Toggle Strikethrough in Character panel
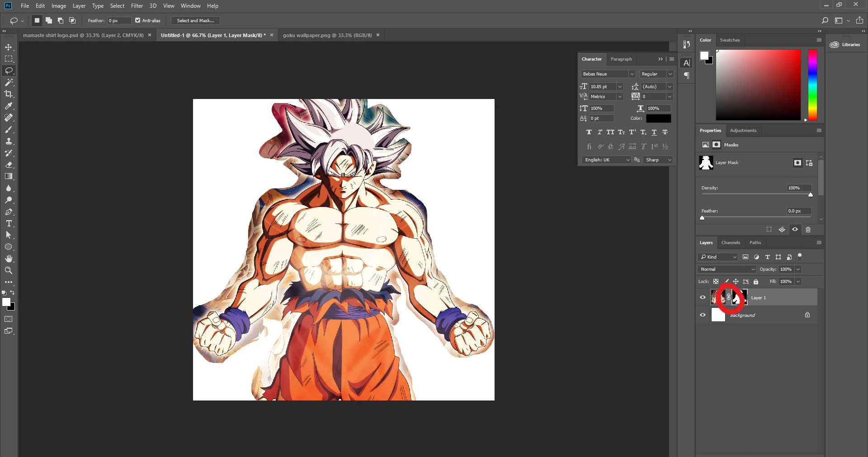Viewport: 868px width, 457px height. 665,132
